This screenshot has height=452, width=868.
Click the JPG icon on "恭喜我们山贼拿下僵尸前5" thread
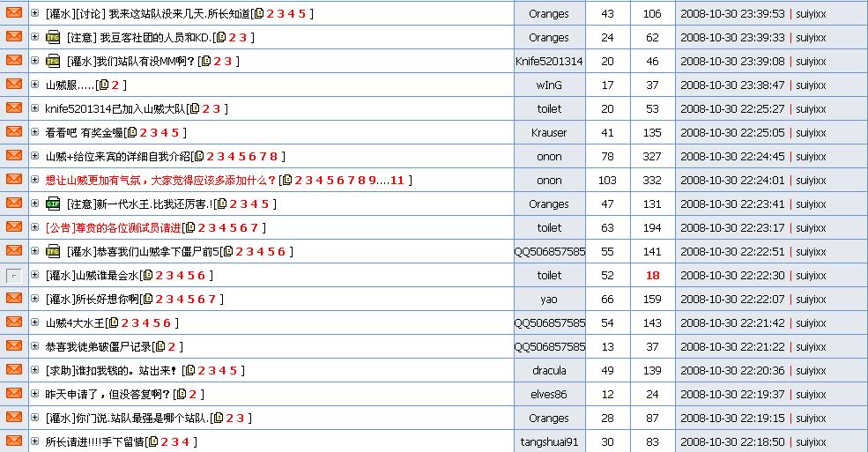coord(53,251)
